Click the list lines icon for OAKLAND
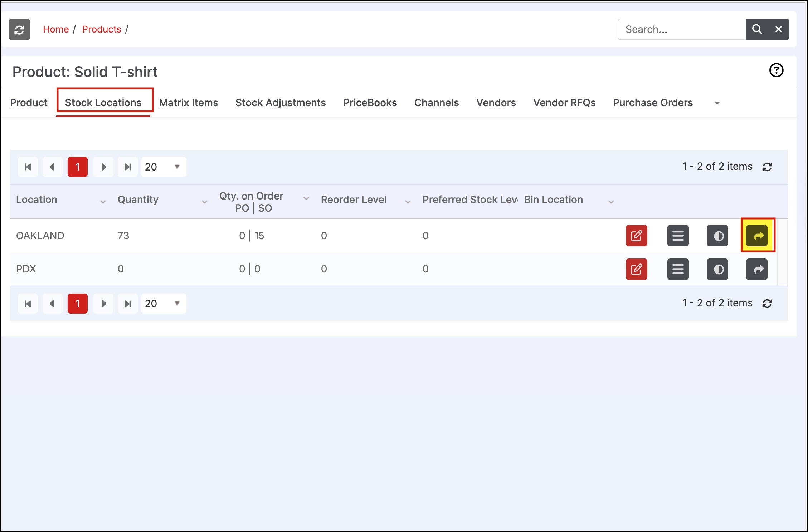808x532 pixels. [678, 236]
